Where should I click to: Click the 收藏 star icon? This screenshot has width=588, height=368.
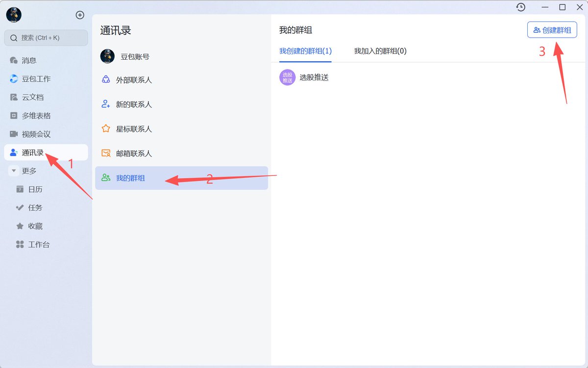[20, 226]
